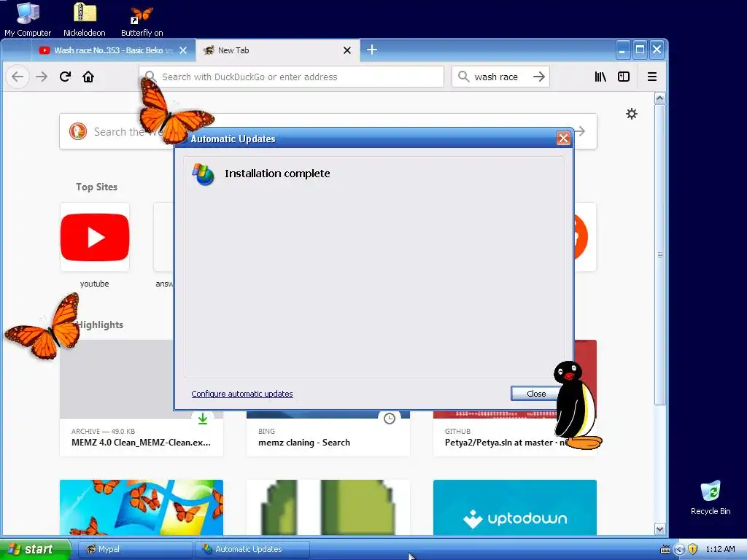Click the vertical scrollbar thumb
Viewport: 747px width, 560px height.
coord(659,254)
